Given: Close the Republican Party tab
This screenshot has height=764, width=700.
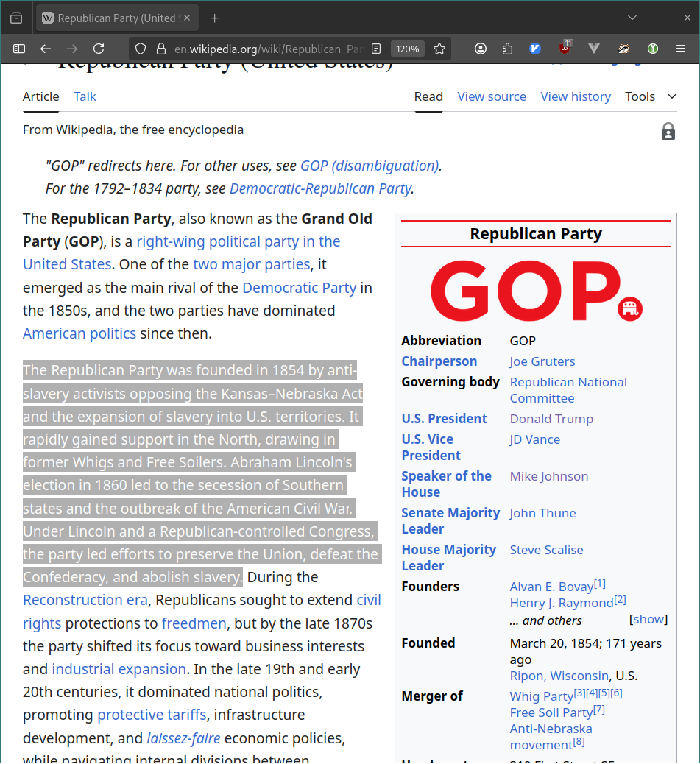Looking at the screenshot, I should 187,18.
